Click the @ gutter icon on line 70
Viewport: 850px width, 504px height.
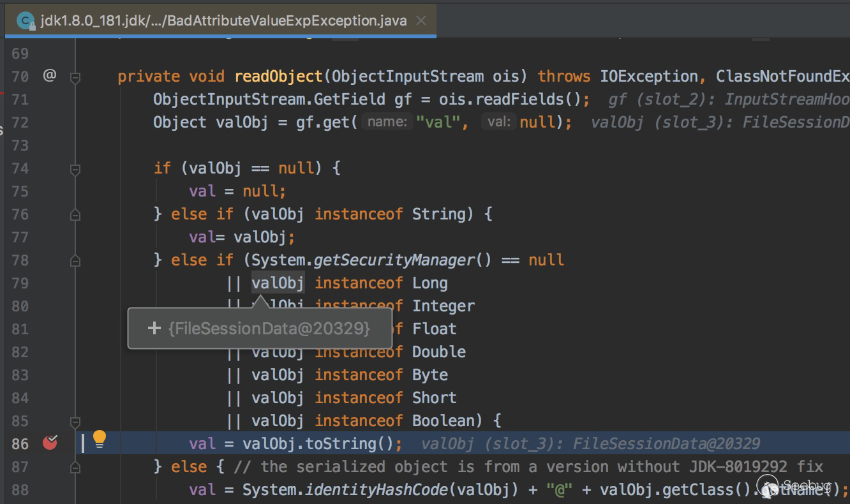coord(50,75)
